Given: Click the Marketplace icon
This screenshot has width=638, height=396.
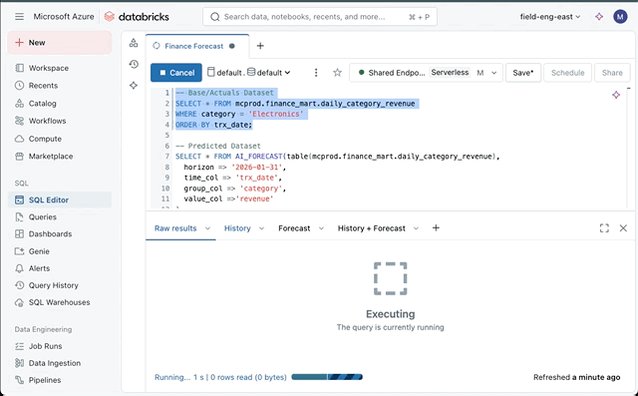Looking at the screenshot, I should coord(19,156).
